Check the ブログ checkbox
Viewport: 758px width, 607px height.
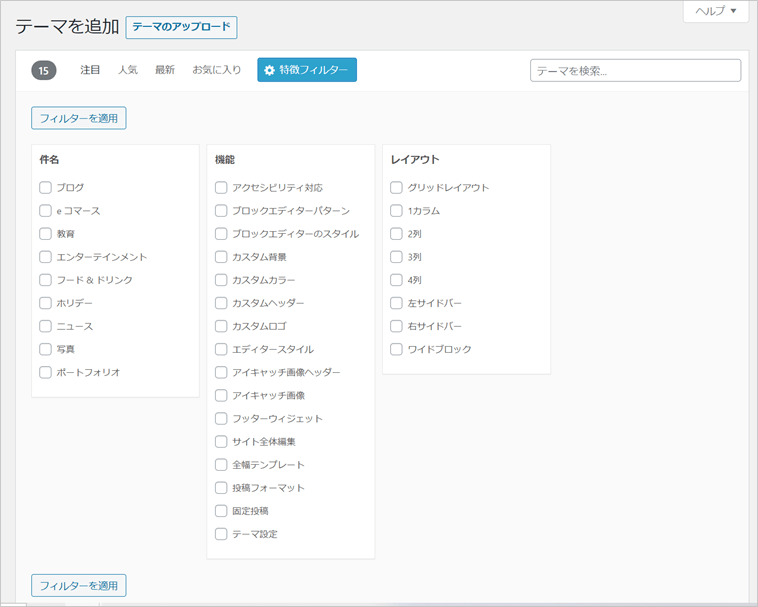coord(46,188)
